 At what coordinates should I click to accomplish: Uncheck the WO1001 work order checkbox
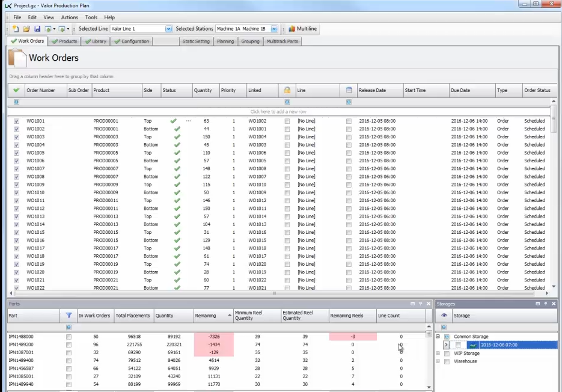tap(15, 120)
